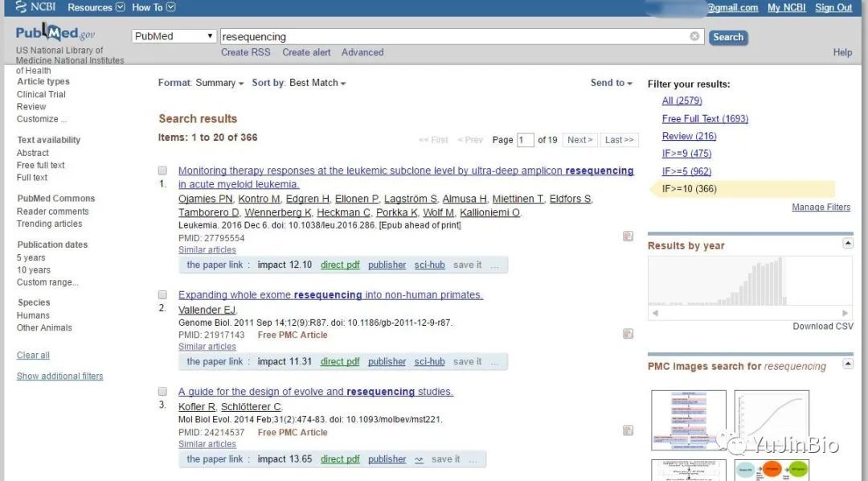Click clipboard icon for Genome Biol article
The width and height of the screenshot is (868, 481).
click(628, 334)
